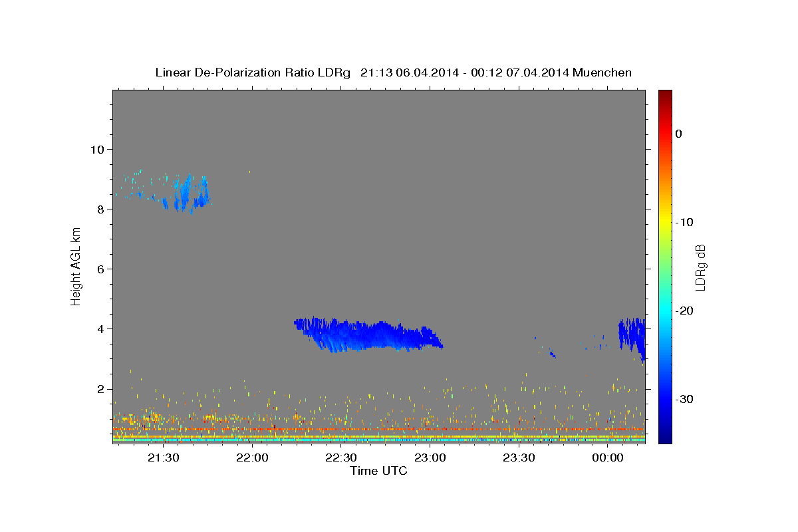
Task: Click the 00:00 time tick label
Action: 608,458
